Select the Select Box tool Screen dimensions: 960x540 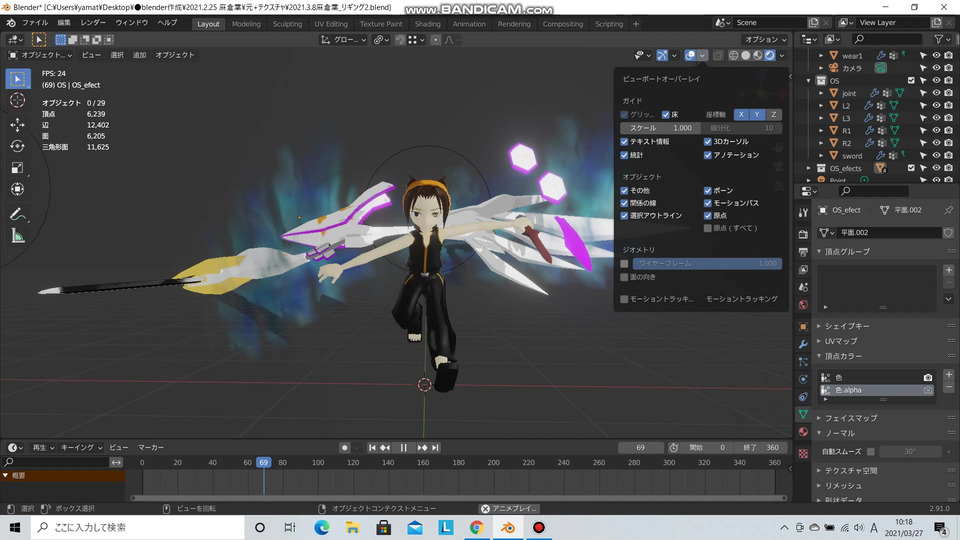(x=17, y=79)
